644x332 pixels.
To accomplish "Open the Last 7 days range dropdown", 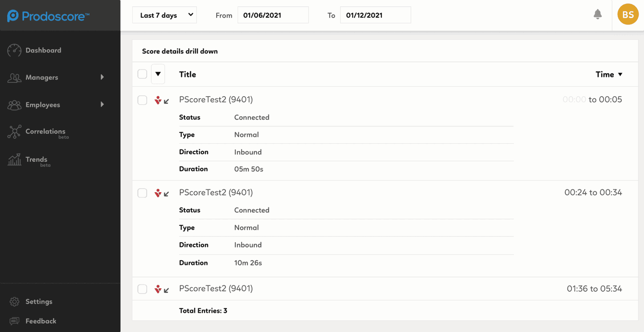I will tap(164, 15).
